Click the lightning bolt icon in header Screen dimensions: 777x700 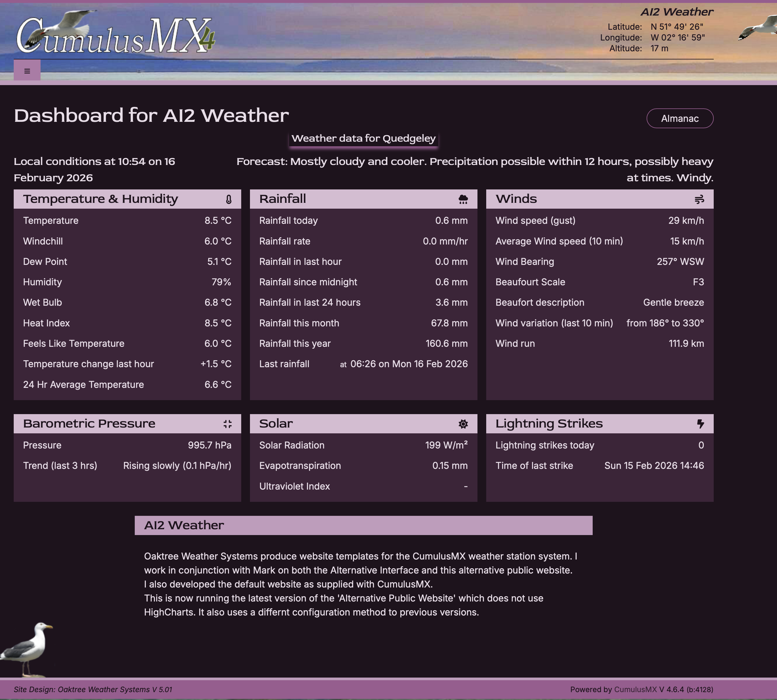click(700, 424)
